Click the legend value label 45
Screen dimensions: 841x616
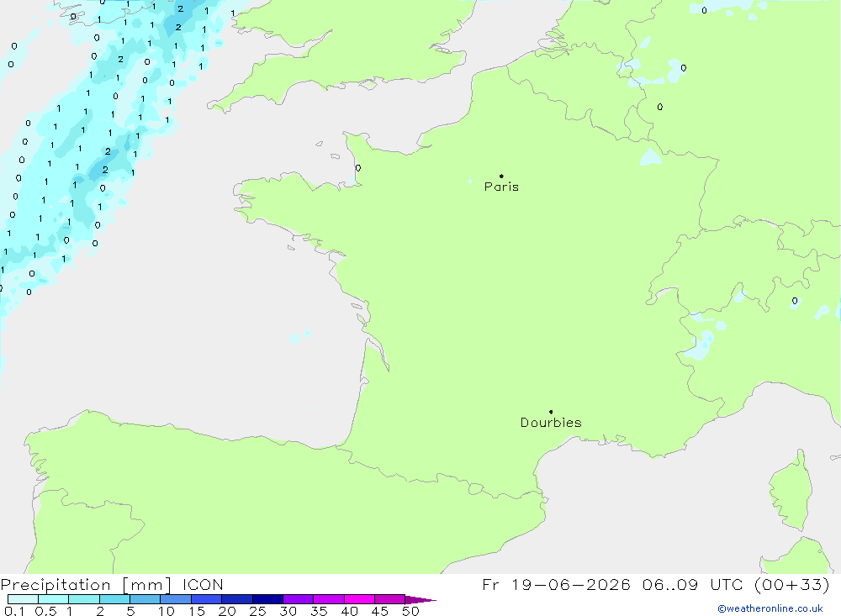tap(380, 611)
